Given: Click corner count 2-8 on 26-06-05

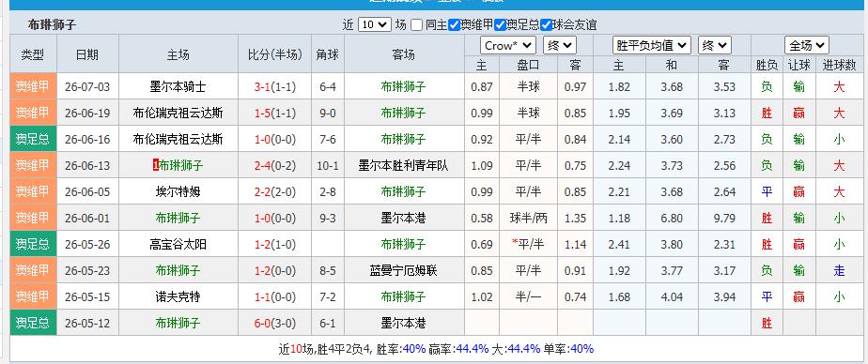Looking at the screenshot, I should 328,192.
